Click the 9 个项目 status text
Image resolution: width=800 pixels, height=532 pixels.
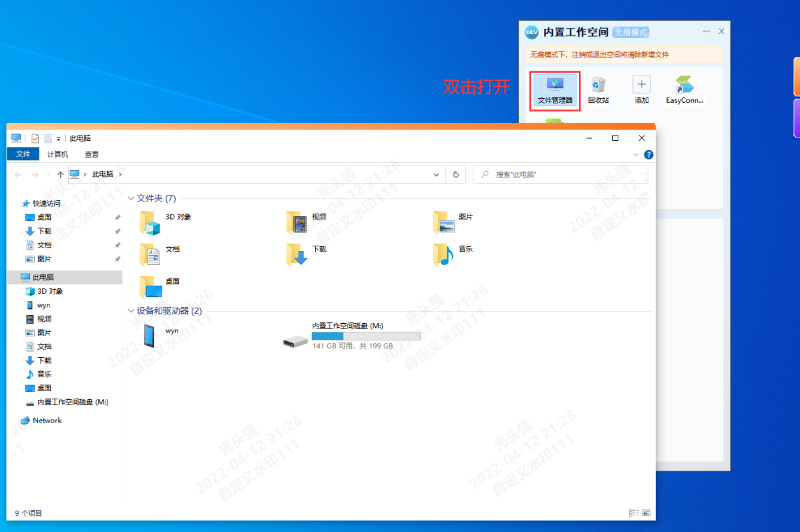pos(29,513)
